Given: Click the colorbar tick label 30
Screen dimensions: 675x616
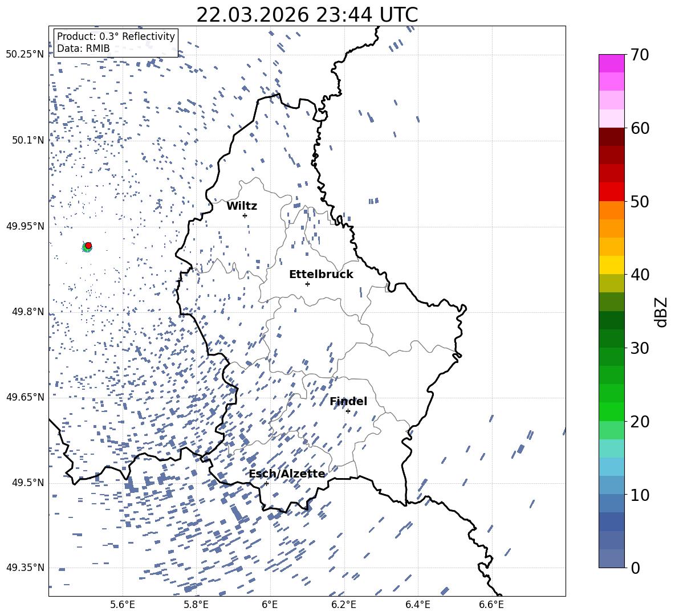Looking at the screenshot, I should (640, 348).
